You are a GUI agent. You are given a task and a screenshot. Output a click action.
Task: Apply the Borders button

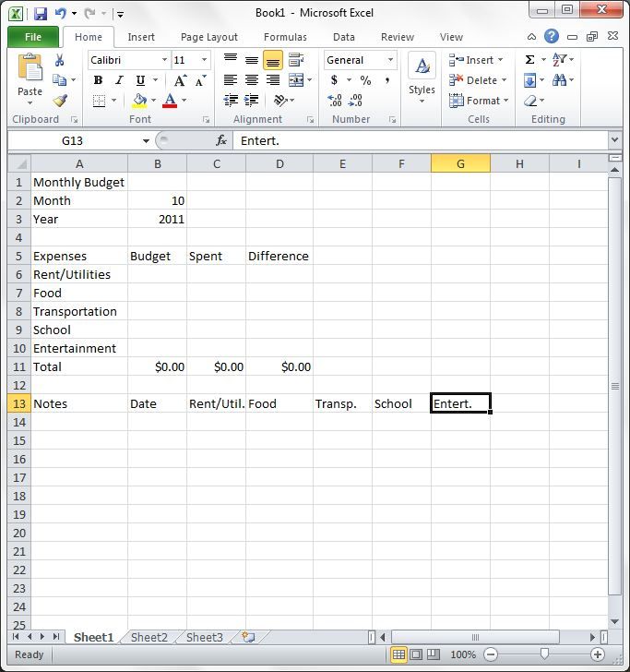pyautogui.click(x=99, y=101)
